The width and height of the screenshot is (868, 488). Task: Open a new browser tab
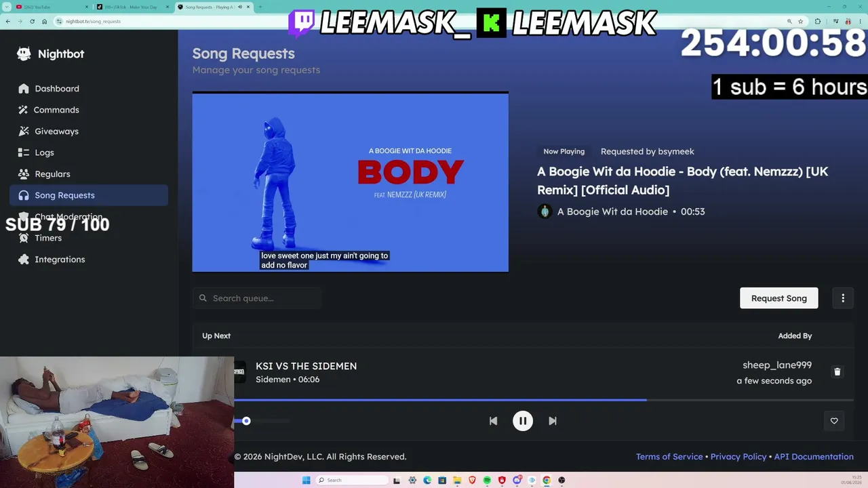[x=260, y=7]
